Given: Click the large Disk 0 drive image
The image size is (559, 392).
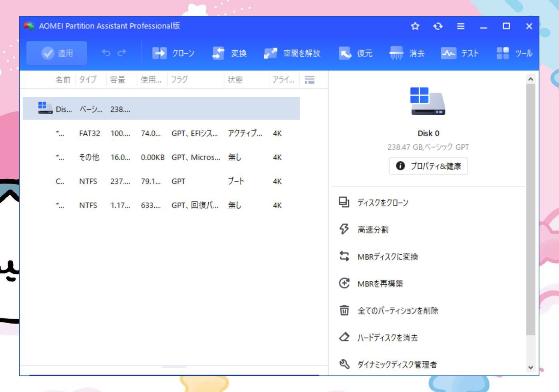Looking at the screenshot, I should 427,101.
